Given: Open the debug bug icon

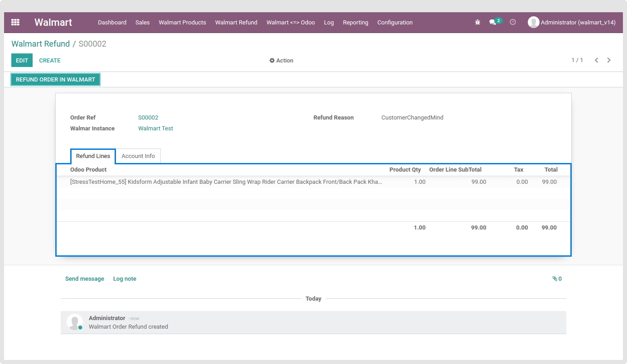Looking at the screenshot, I should click(477, 22).
